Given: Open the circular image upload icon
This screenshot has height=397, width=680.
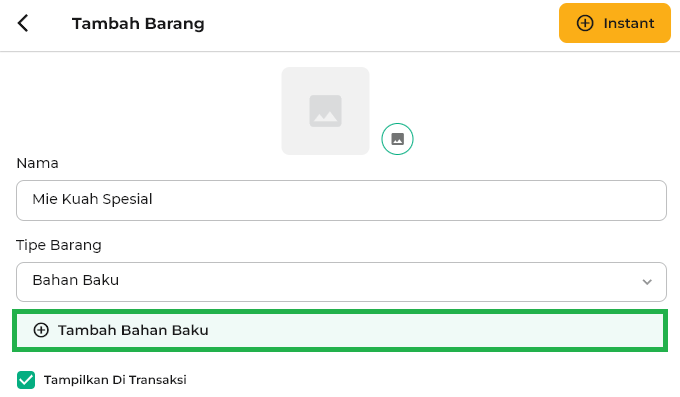Looking at the screenshot, I should (397, 139).
